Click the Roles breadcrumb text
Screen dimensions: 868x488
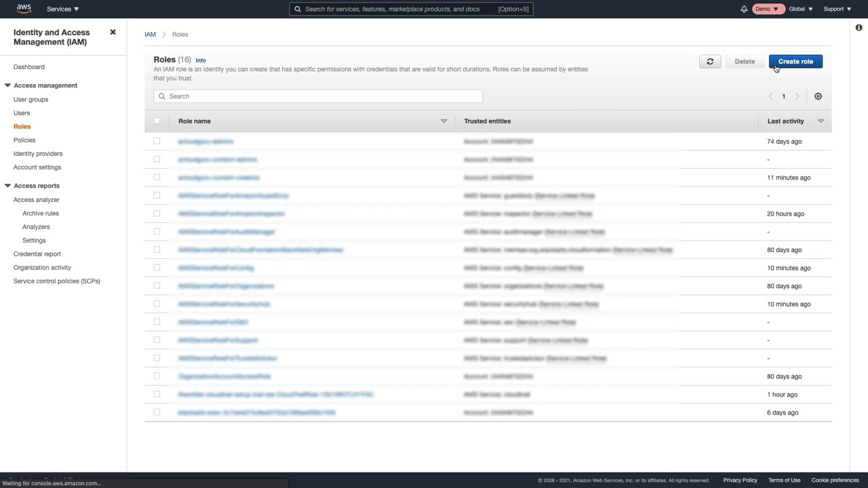[x=180, y=34]
